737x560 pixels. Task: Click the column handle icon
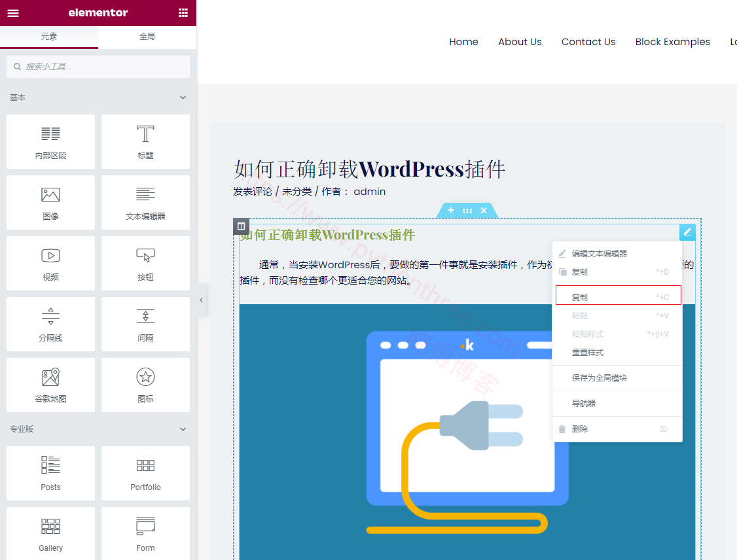click(x=241, y=226)
